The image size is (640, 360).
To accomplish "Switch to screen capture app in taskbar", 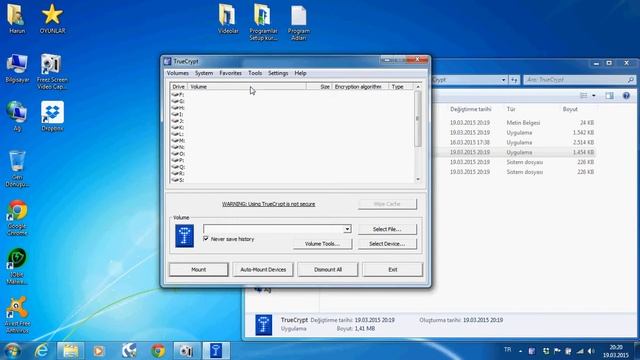I will click(x=186, y=351).
